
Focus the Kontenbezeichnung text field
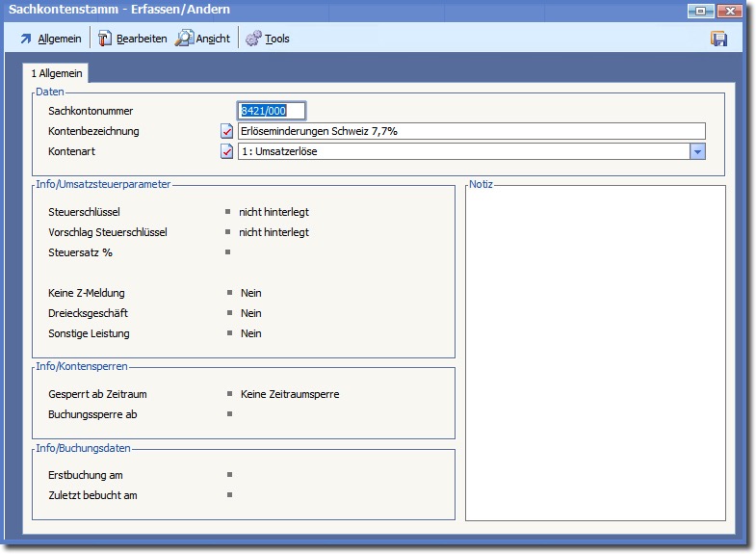471,131
